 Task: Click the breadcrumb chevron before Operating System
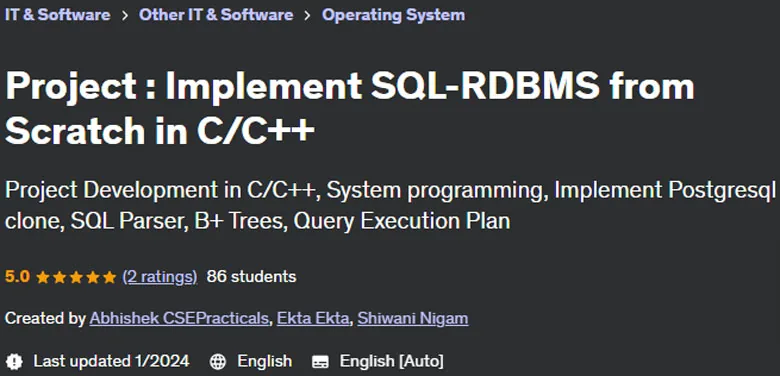coord(307,15)
